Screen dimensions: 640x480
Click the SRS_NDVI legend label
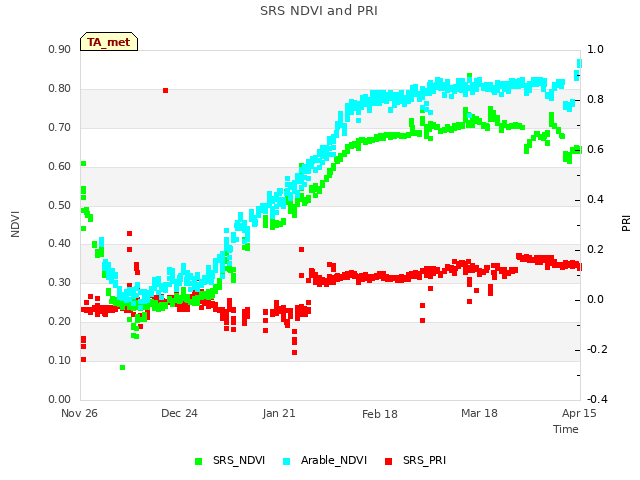point(239,460)
